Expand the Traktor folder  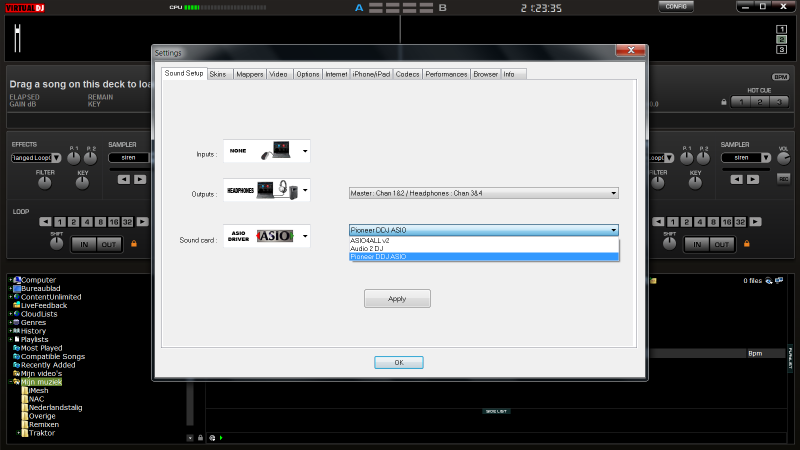coord(19,433)
